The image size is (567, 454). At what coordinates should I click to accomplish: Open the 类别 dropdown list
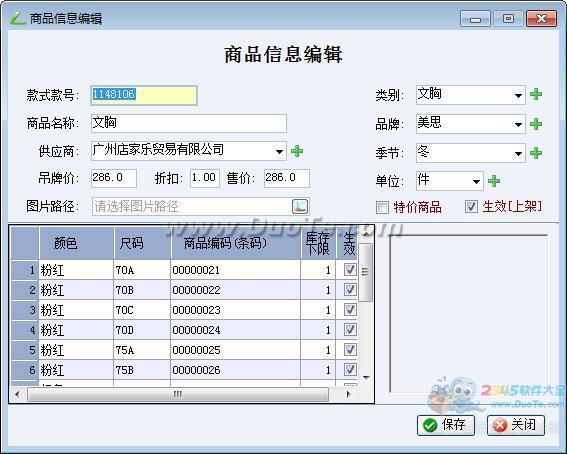pos(519,95)
